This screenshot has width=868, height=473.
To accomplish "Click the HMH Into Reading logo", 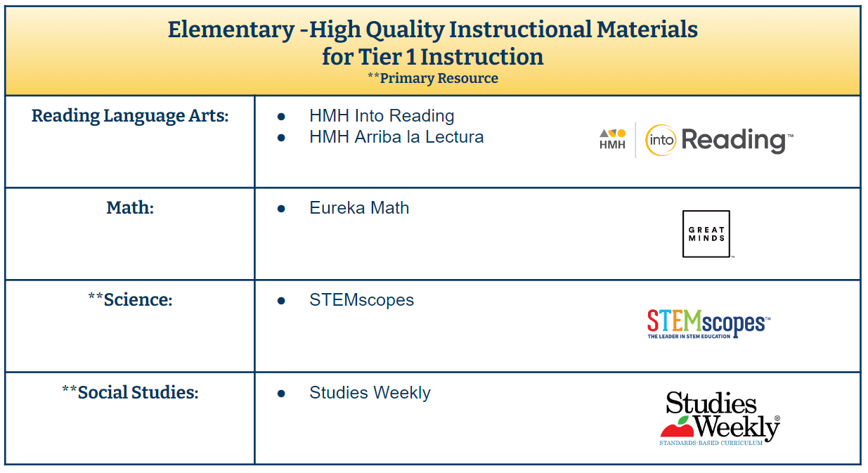I will (x=696, y=140).
